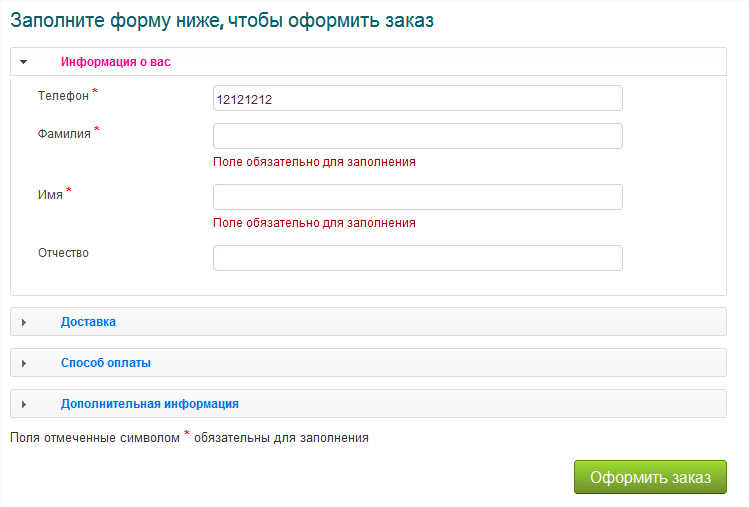Image resolution: width=749 pixels, height=507 pixels.
Task: Open the Доставка accordion header
Action: 88,322
